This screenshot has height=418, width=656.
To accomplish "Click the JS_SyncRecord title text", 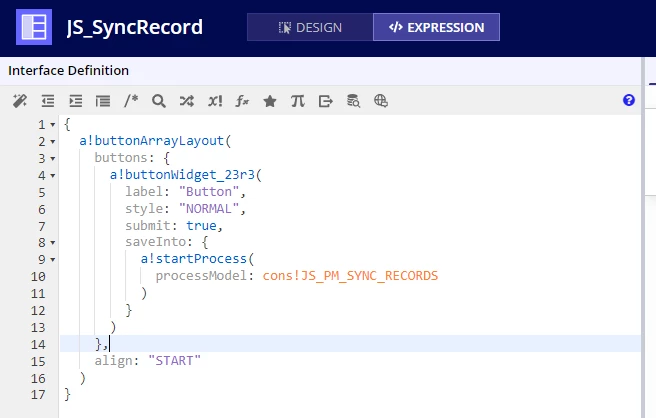I will [135, 28].
